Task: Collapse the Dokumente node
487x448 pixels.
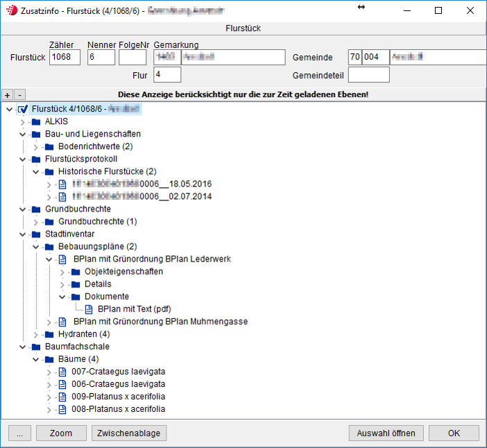Action: tap(62, 297)
